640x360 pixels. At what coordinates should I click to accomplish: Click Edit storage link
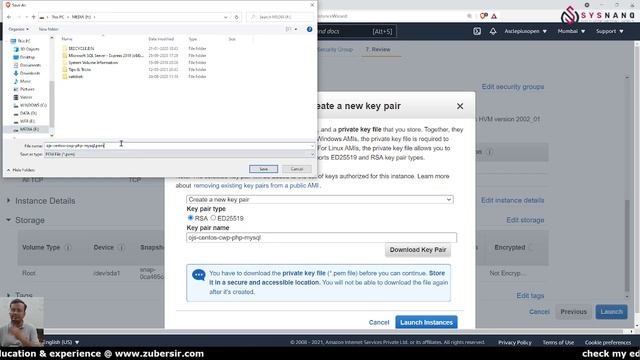(x=525, y=220)
